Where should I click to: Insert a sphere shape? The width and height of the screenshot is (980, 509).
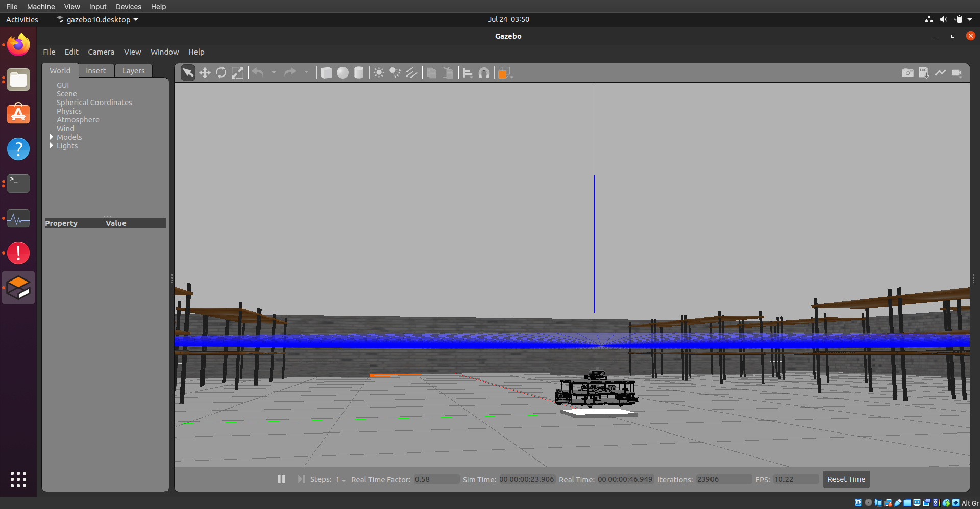click(342, 73)
